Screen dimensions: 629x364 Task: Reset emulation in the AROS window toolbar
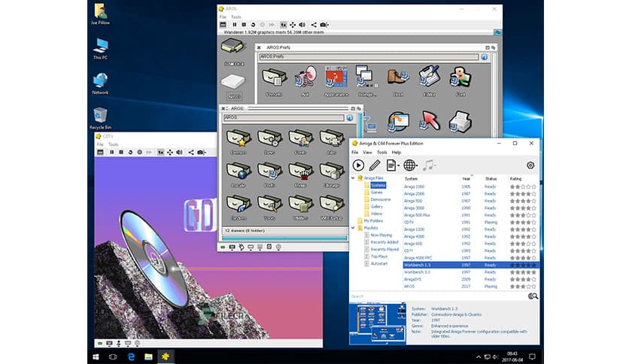(x=253, y=25)
